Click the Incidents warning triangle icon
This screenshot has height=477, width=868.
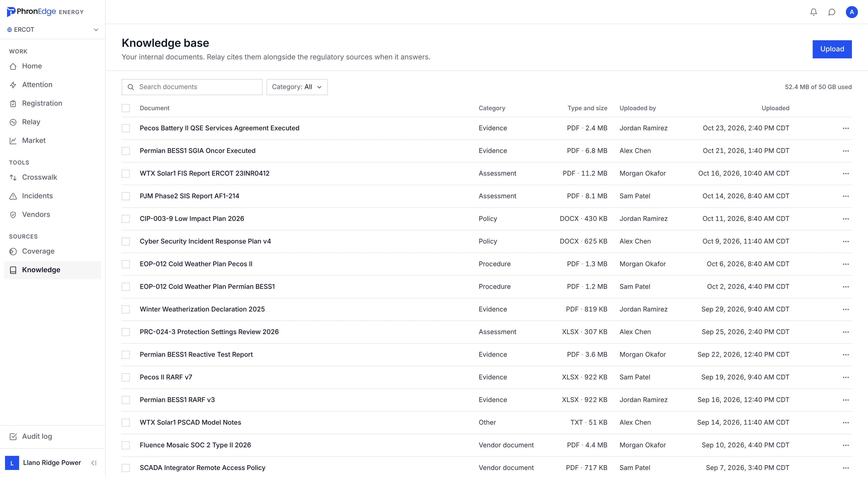pos(13,196)
